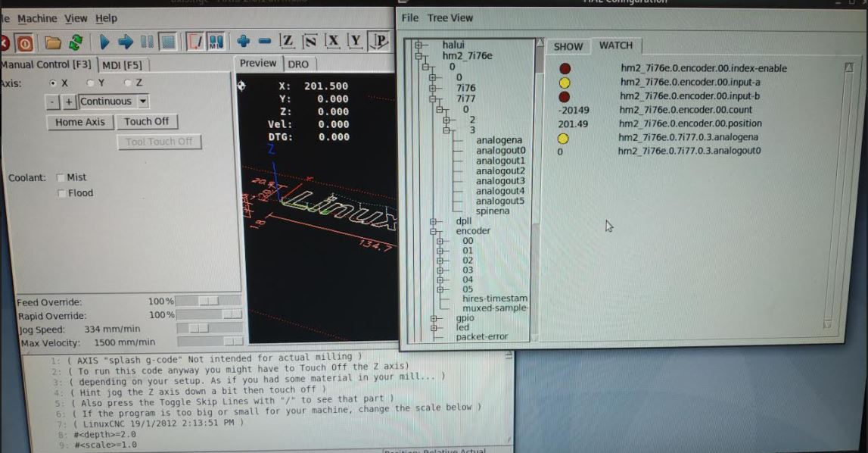Pause program execution in the toolbar
This screenshot has width=868, height=453.
click(148, 42)
